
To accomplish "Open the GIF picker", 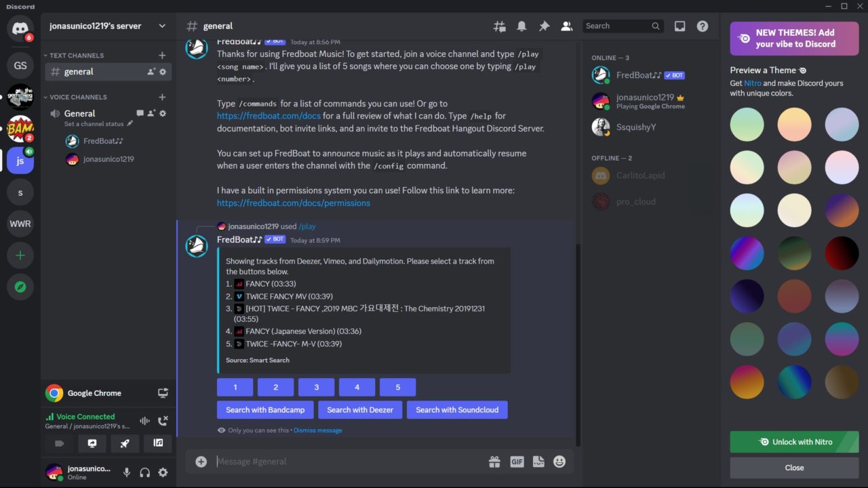I will click(517, 461).
